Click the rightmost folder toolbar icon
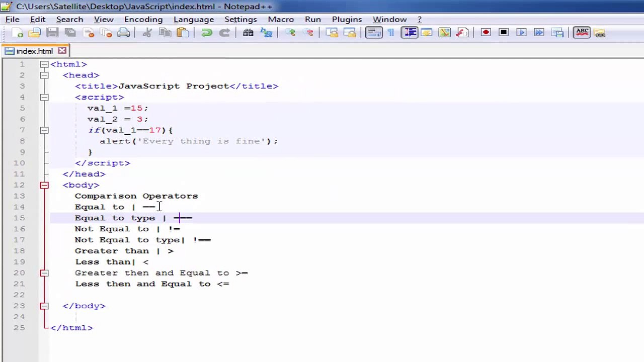 pos(600,33)
